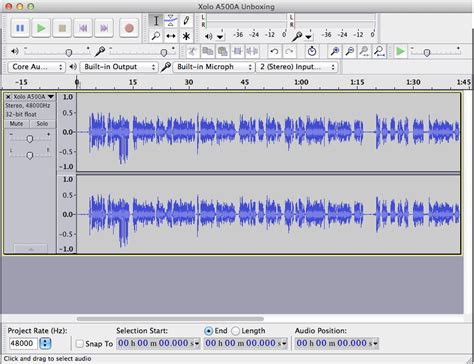
Task: Click Fit Project in window icon
Action: point(379,51)
